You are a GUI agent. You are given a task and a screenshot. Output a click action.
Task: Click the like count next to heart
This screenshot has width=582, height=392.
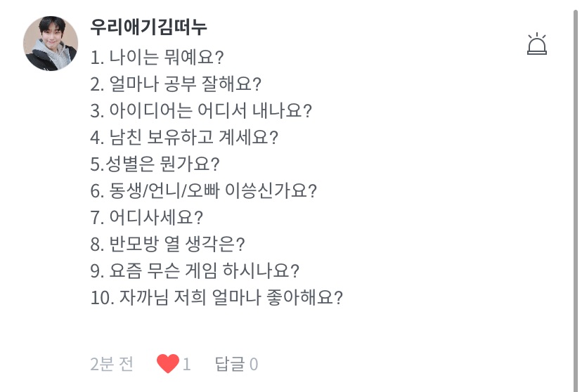[x=187, y=364]
